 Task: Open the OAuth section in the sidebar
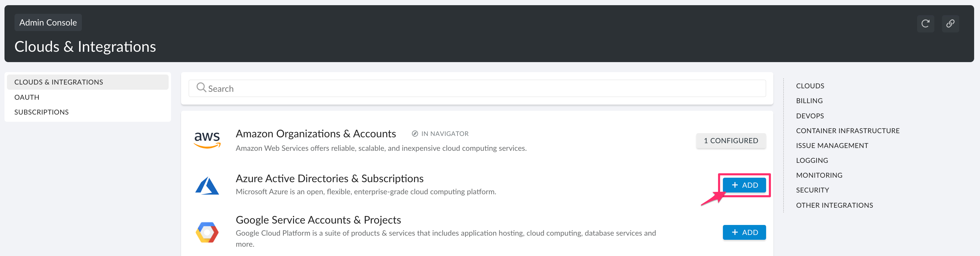[27, 97]
